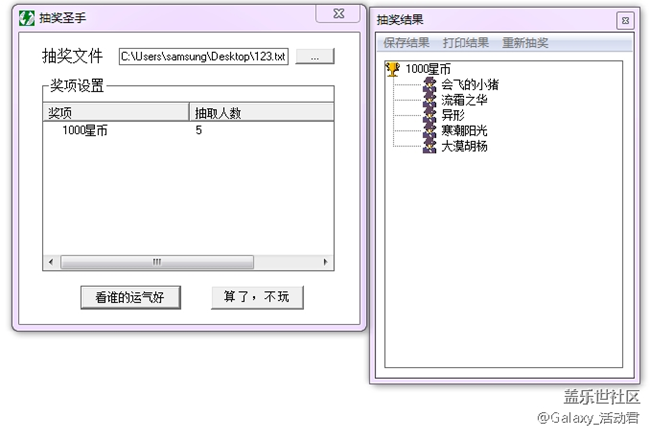Browse for file with the ... button
Viewport: 650px width, 440px height.
315,57
